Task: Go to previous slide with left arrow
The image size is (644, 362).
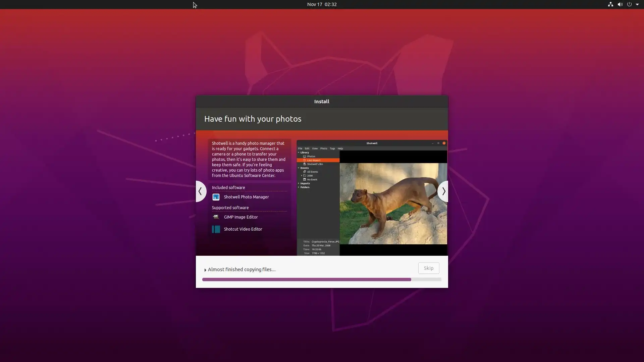Action: point(200,191)
